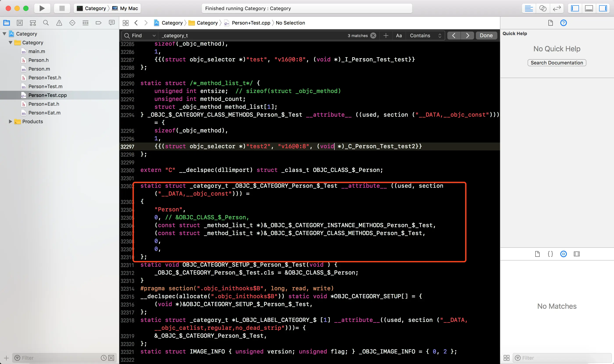Expand the Products folder
The width and height of the screenshot is (614, 364).
click(10, 121)
